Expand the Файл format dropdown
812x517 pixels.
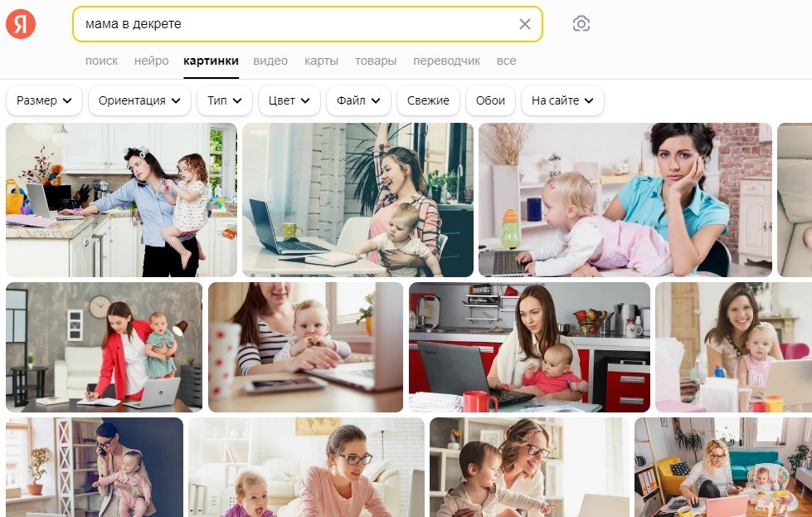358,100
